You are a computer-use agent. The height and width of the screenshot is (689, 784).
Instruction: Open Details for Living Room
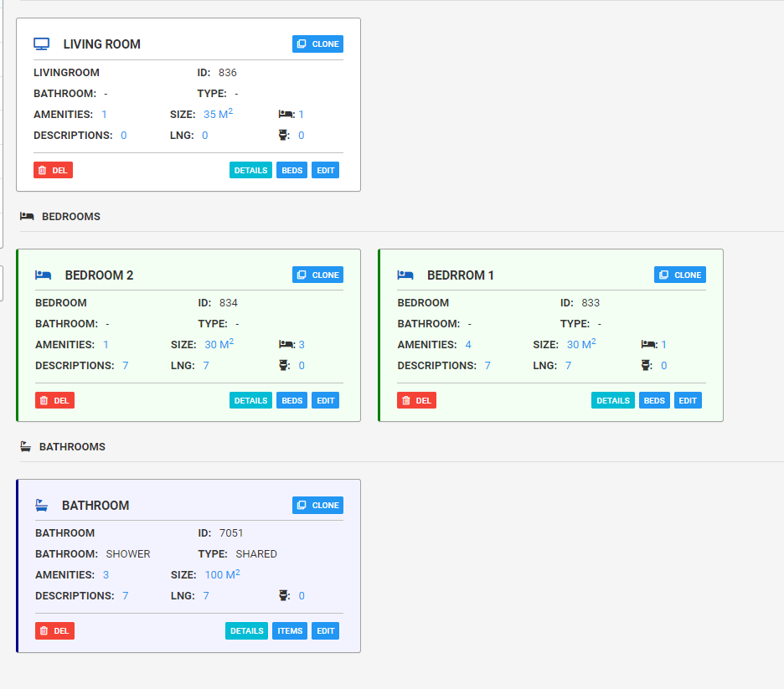click(x=250, y=171)
